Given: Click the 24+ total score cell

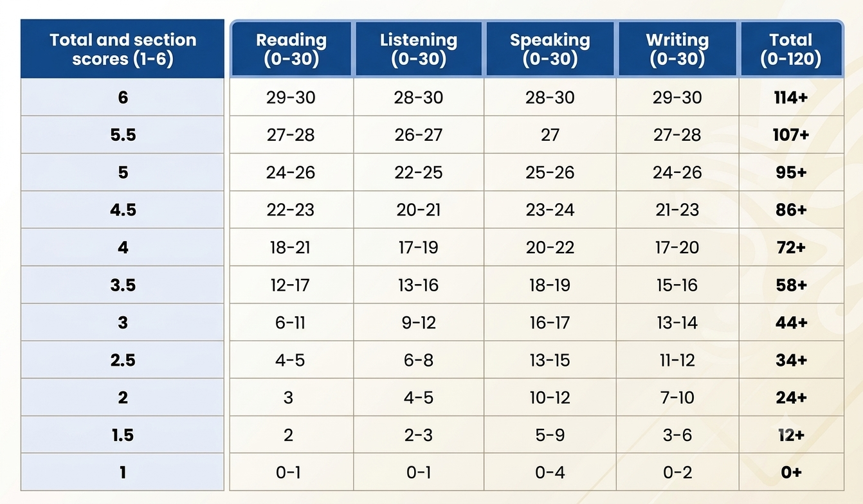Looking at the screenshot, I should click(791, 397).
